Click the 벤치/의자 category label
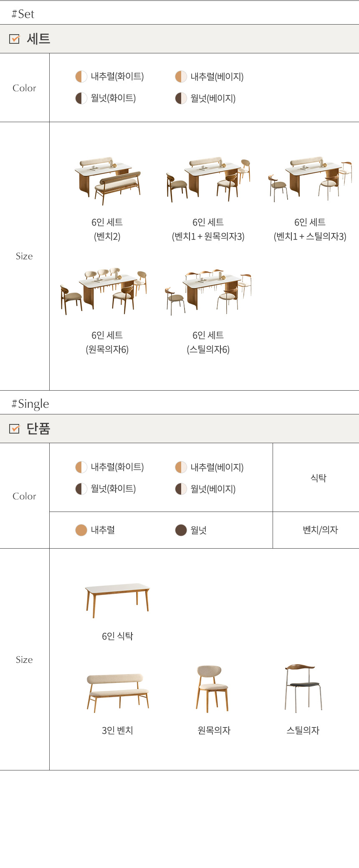Viewport: 359px width, 868px height. [x=320, y=530]
